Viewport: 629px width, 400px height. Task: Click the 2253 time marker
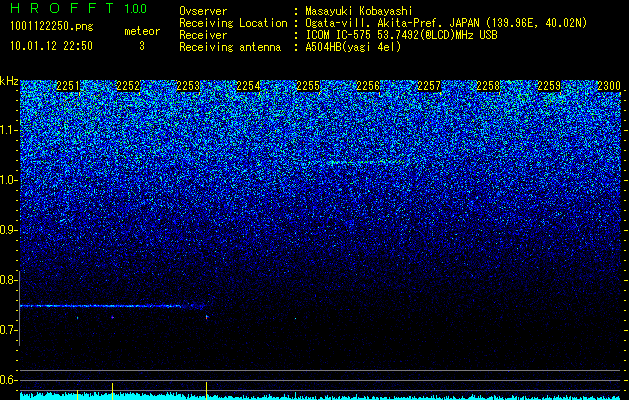point(188,85)
